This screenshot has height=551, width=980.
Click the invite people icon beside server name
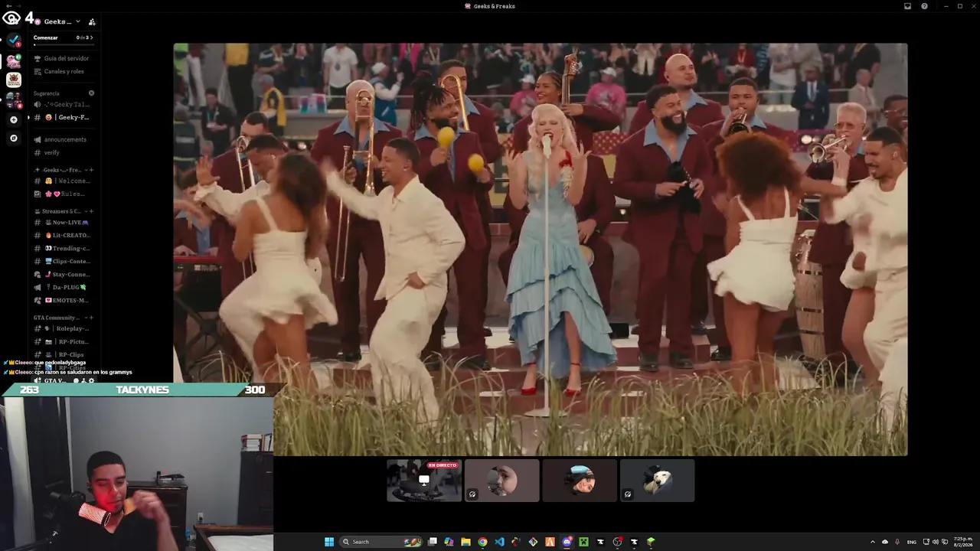click(x=92, y=21)
